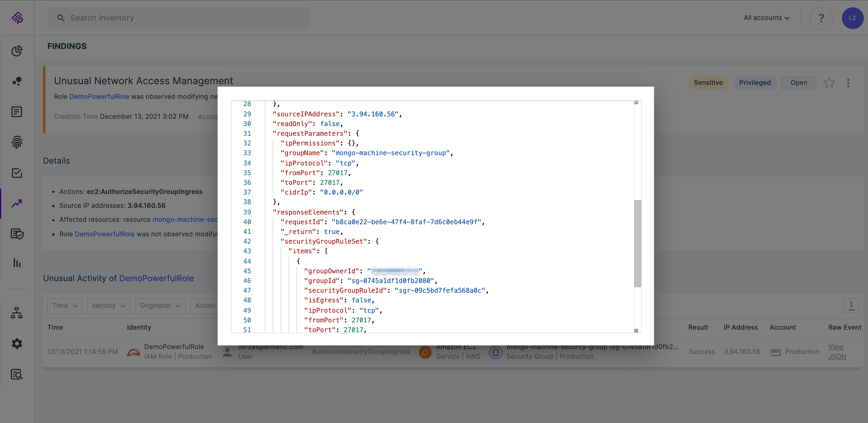
Task: Open the help question mark icon
Action: tap(821, 18)
